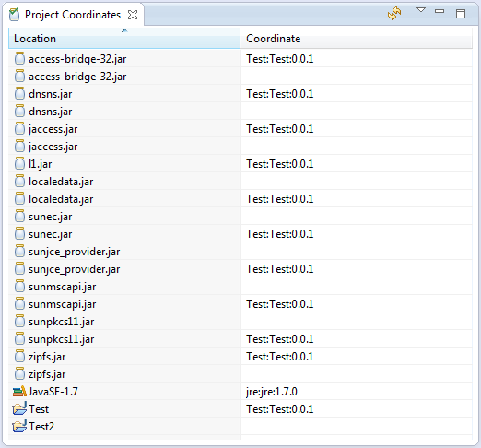
Task: Select the Project Coordinates tab
Action: pyautogui.click(x=73, y=15)
